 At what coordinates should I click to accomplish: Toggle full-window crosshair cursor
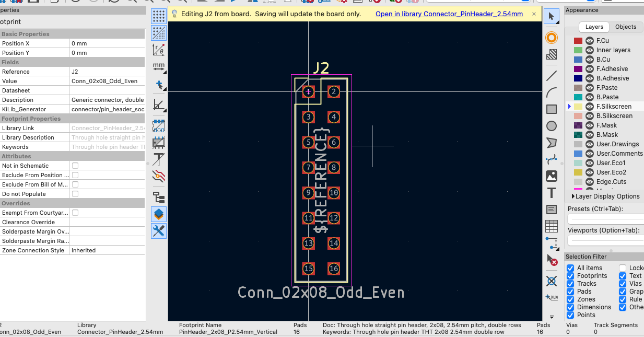point(159,84)
